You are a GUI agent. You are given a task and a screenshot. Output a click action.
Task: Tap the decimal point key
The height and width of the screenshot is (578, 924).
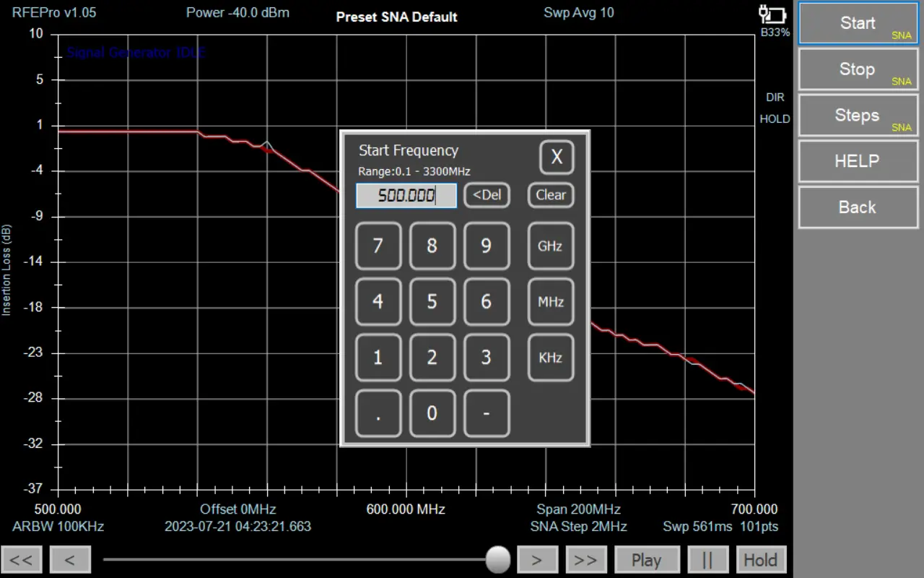378,414
